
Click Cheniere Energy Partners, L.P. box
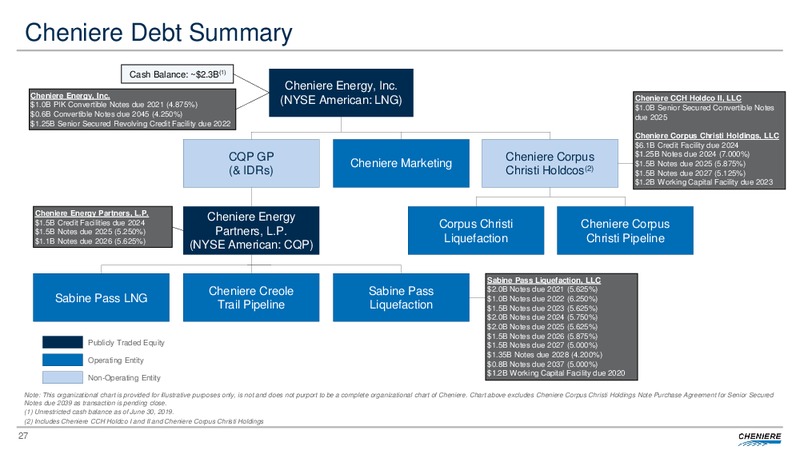(x=251, y=231)
